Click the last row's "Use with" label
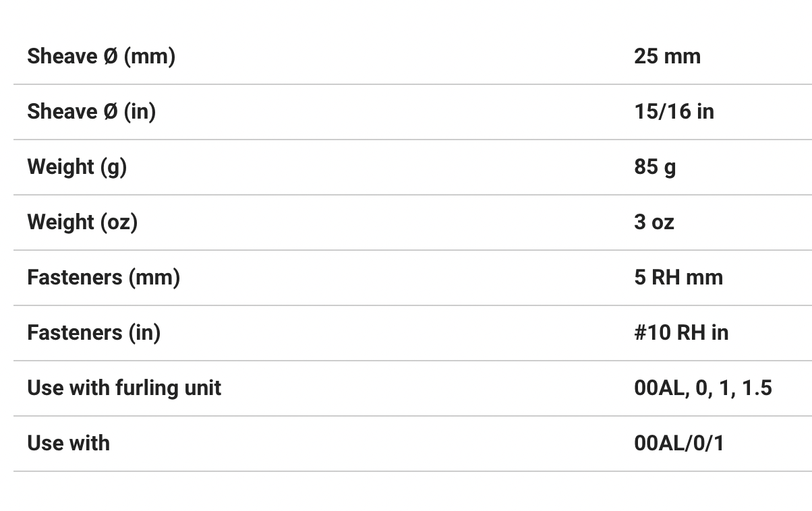This screenshot has width=812, height=511. tap(68, 443)
